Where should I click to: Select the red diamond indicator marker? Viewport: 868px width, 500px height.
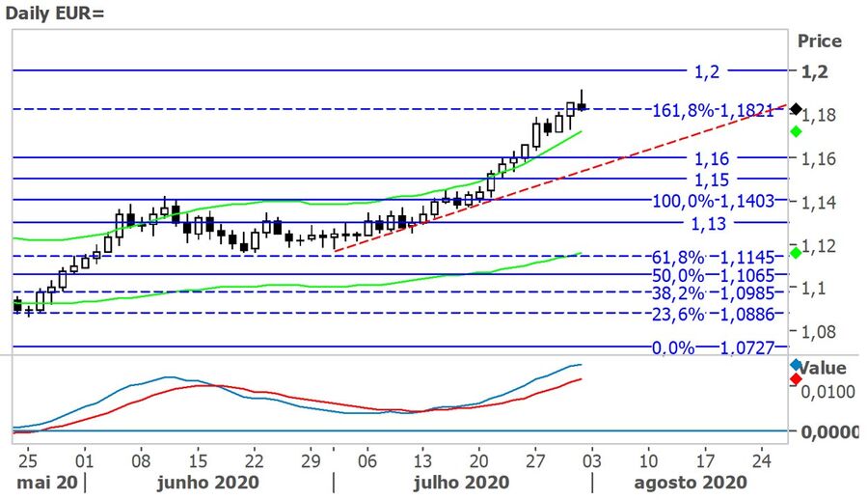click(x=796, y=379)
